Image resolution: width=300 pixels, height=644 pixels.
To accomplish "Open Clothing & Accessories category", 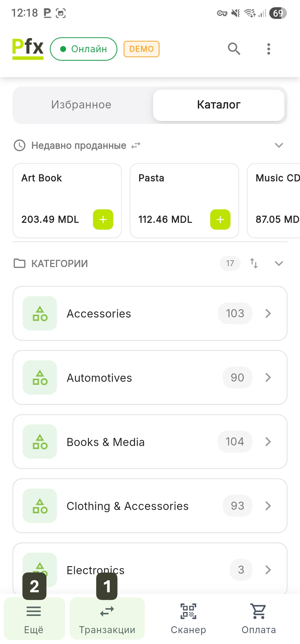I will 150,506.
